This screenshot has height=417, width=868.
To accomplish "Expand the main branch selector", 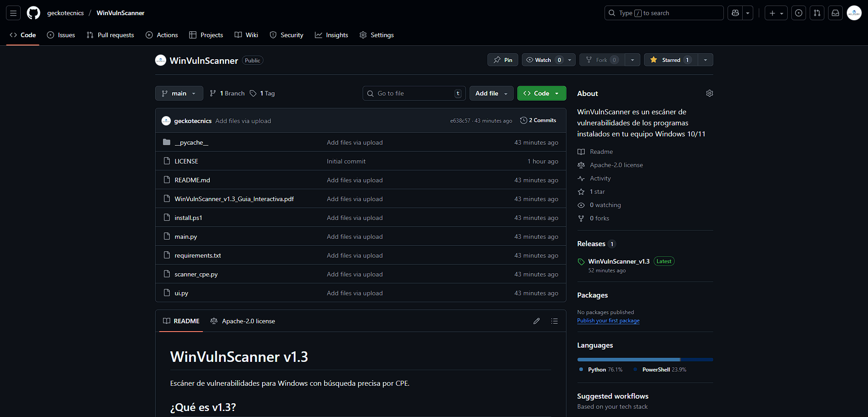I will [x=179, y=93].
